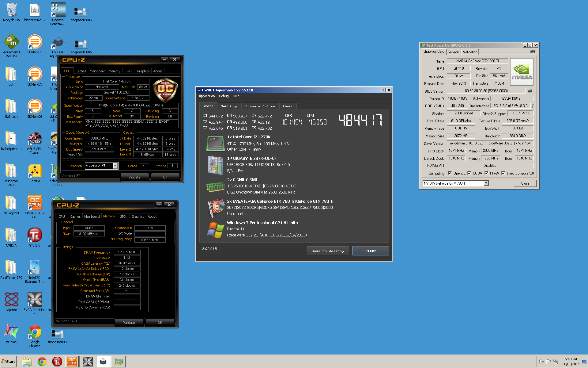This screenshot has height=368, width=588.
Task: Click OK in bottom CPU-Z window
Action: click(160, 323)
